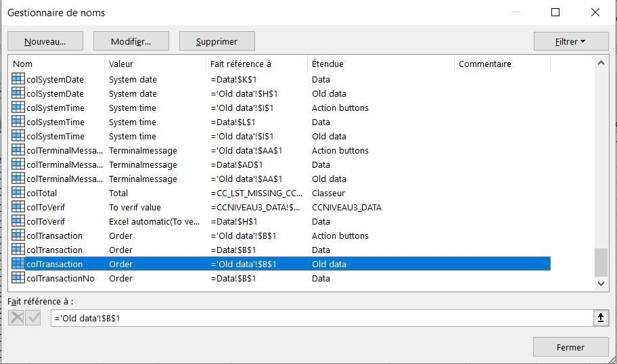Screen dimensions: 617x364
Task: Click the Étendue column header
Action: [380, 64]
